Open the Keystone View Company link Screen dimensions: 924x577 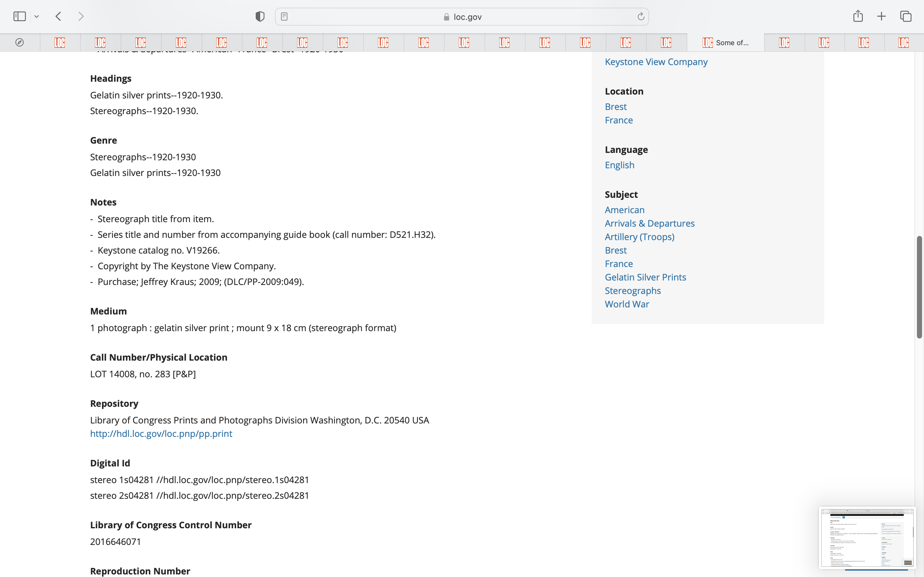[x=656, y=62]
